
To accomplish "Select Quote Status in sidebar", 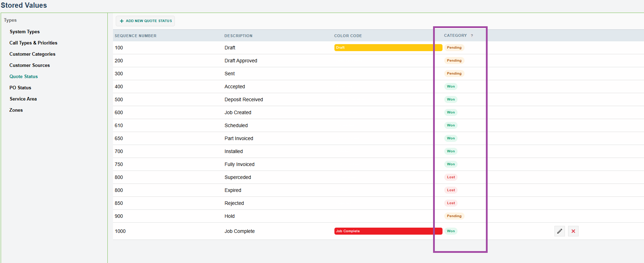I will pos(23,76).
